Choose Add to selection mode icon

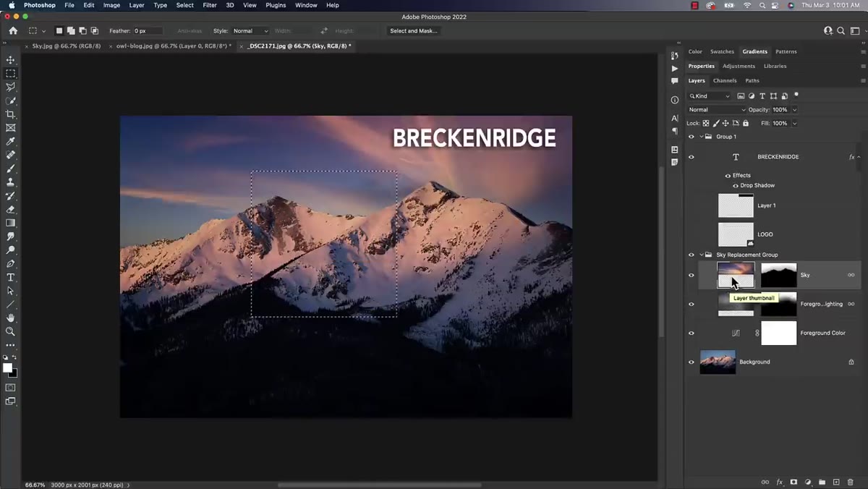[x=71, y=31]
